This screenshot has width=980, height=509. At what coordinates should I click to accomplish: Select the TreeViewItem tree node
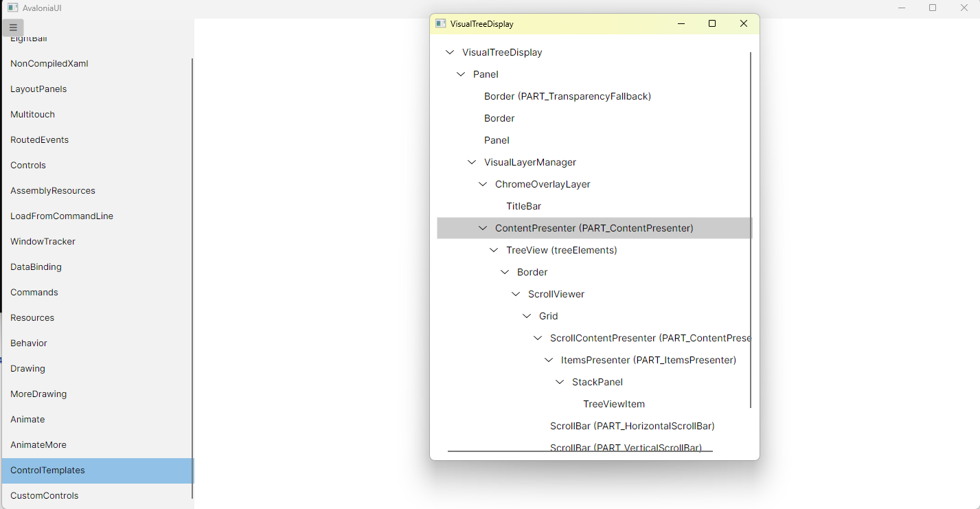[x=613, y=404]
